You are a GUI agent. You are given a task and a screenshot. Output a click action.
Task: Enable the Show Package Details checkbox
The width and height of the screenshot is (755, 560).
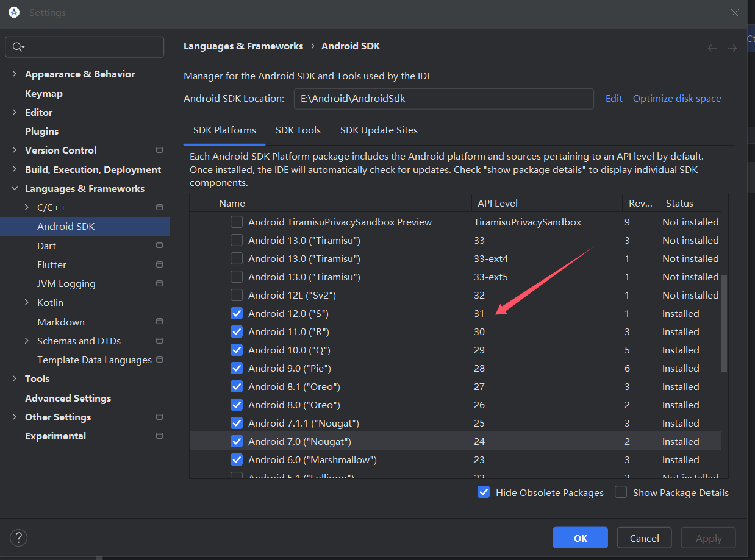(x=621, y=492)
